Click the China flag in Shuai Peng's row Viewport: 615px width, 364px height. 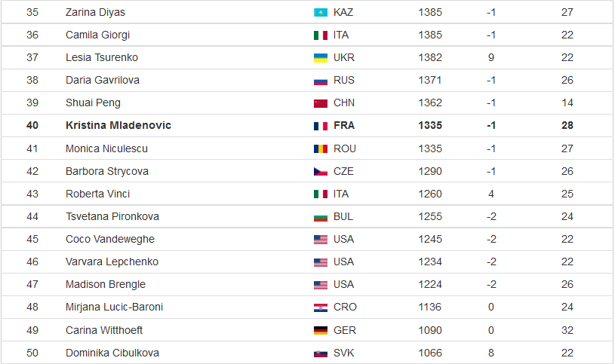(321, 103)
